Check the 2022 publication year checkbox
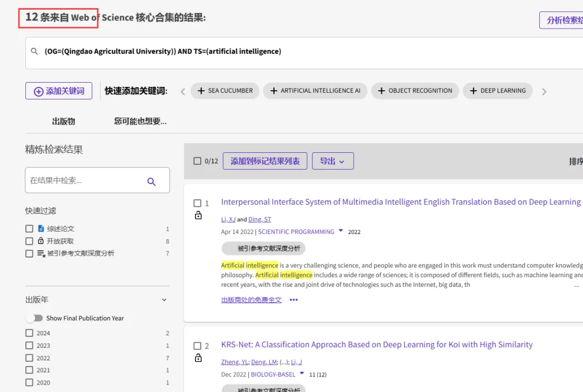 [x=29, y=358]
